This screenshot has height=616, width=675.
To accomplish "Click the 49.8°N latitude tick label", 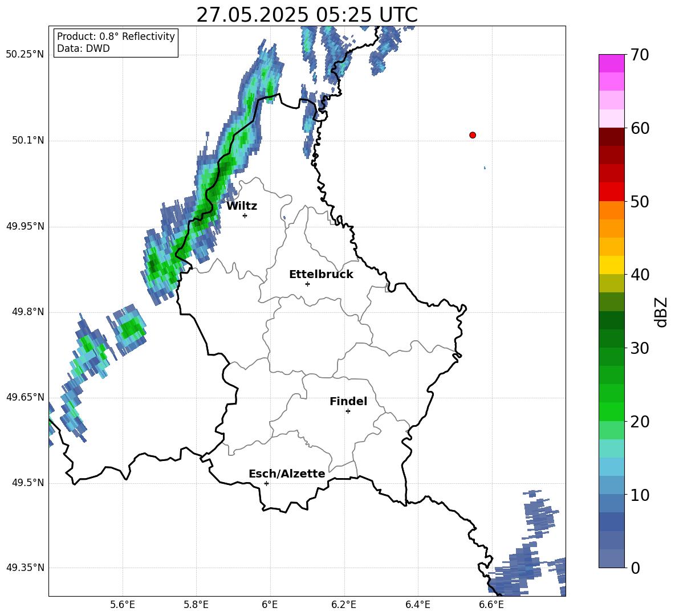I will pos(27,312).
